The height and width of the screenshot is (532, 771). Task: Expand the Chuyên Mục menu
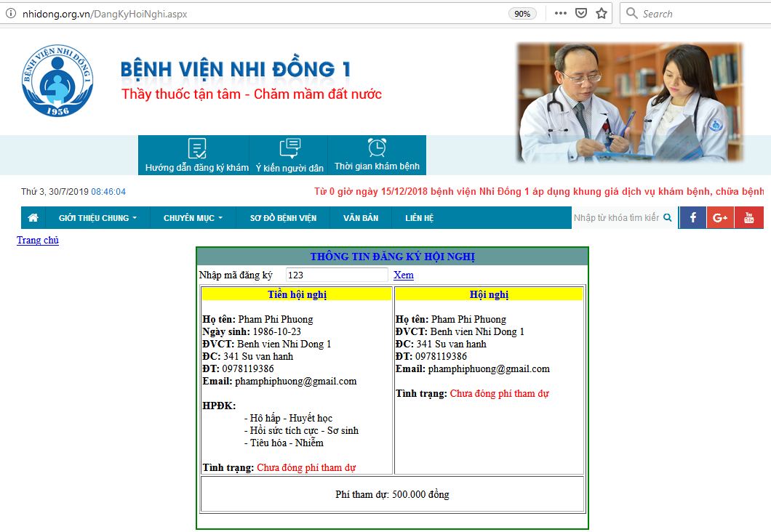pyautogui.click(x=193, y=217)
